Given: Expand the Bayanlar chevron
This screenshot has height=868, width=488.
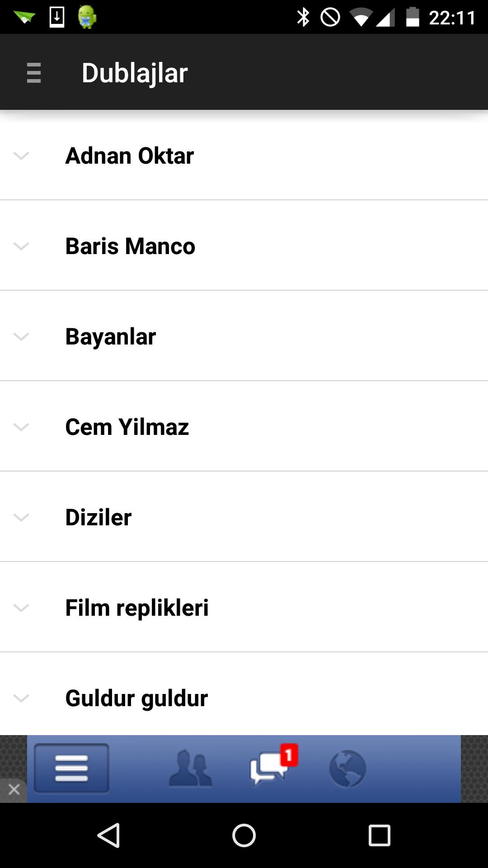Looking at the screenshot, I should point(21,336).
